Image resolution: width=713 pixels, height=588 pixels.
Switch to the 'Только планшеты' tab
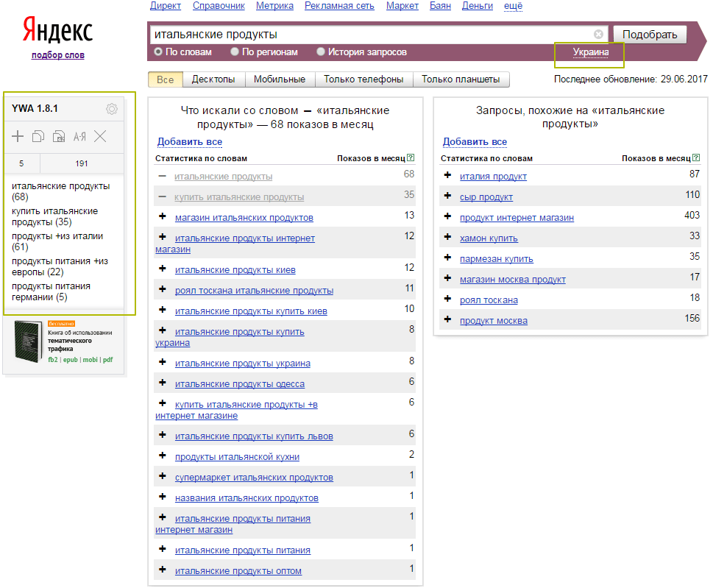461,79
